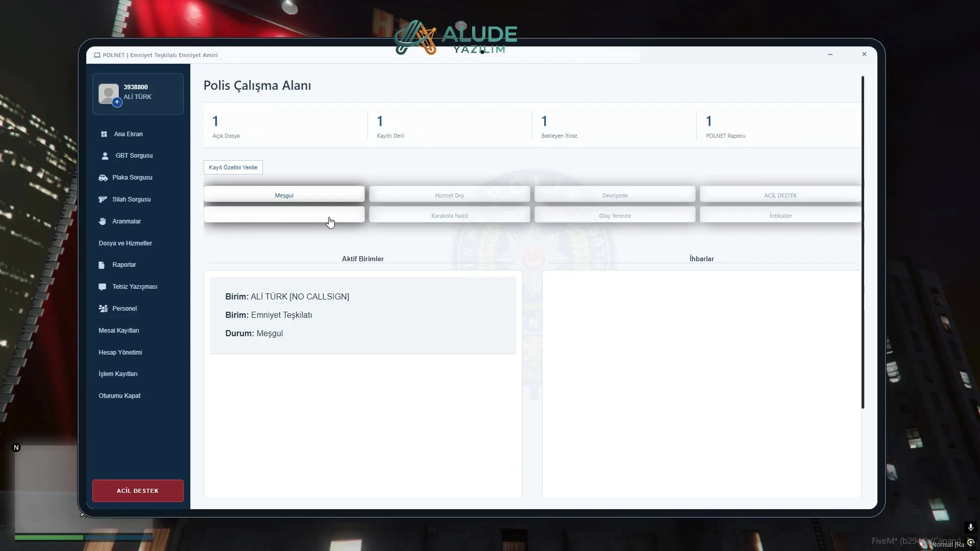This screenshot has height=551, width=980.
Task: Minimize the POLNET window
Action: pos(830,55)
